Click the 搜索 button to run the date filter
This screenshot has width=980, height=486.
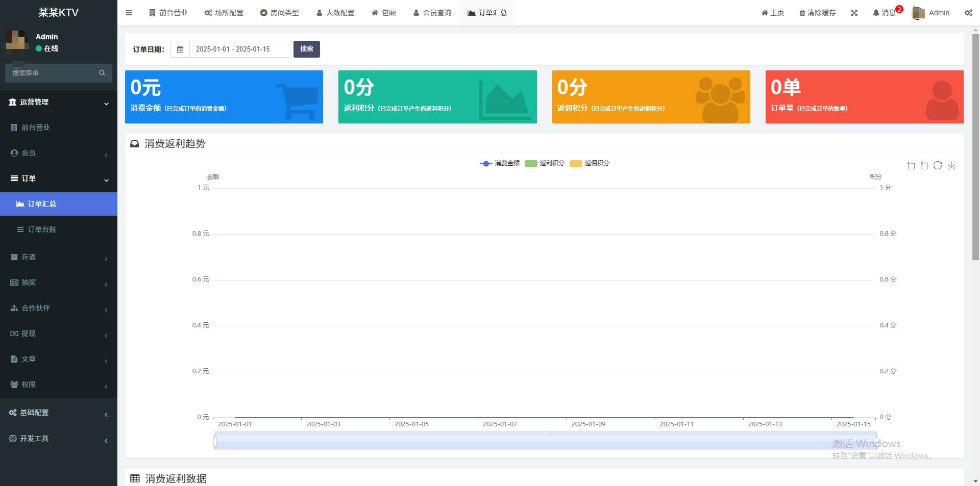point(307,49)
